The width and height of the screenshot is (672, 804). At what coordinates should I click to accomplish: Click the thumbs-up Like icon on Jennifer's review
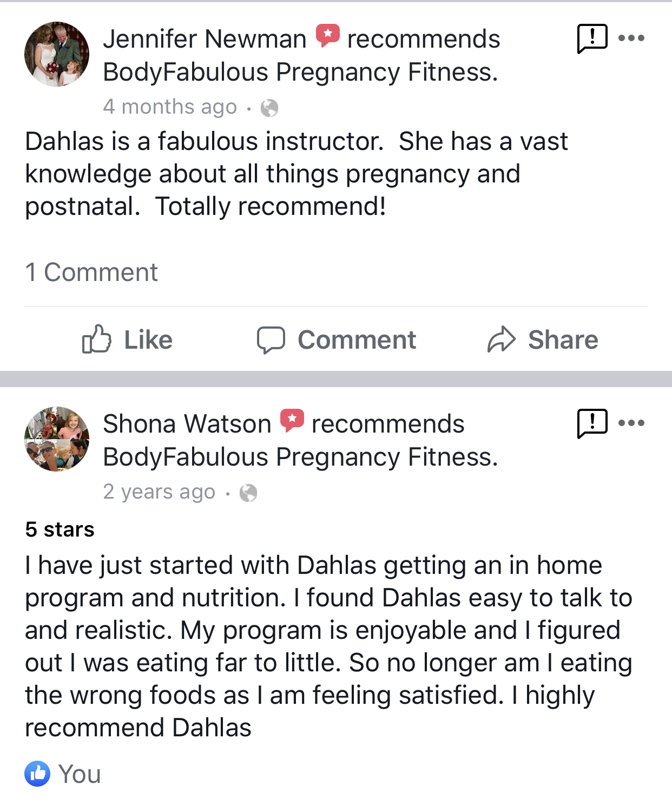click(97, 339)
